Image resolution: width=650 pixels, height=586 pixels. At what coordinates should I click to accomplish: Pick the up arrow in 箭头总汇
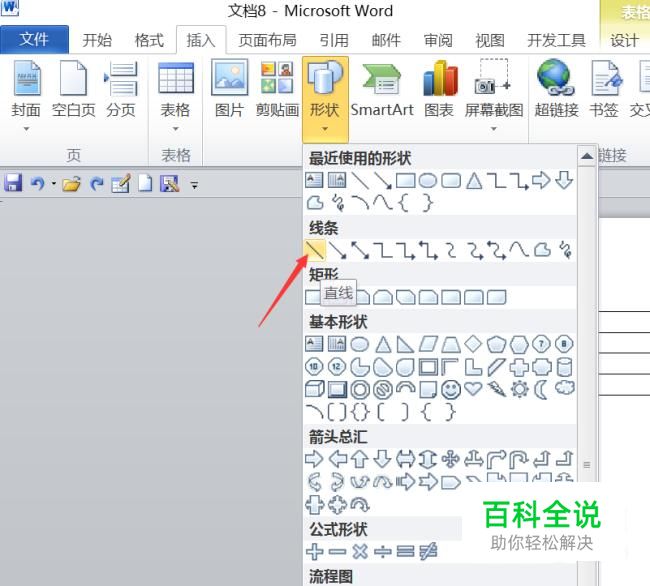click(x=360, y=459)
